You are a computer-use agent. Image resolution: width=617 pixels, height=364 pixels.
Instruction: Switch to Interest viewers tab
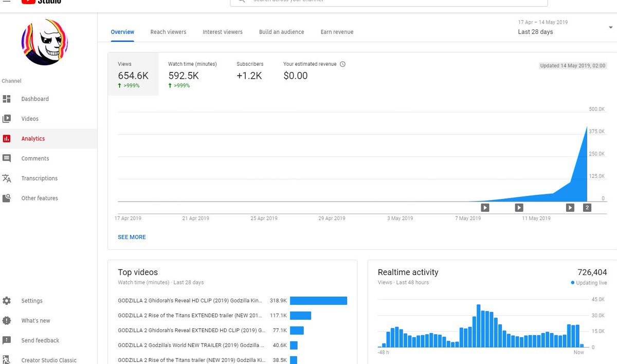[x=223, y=32]
